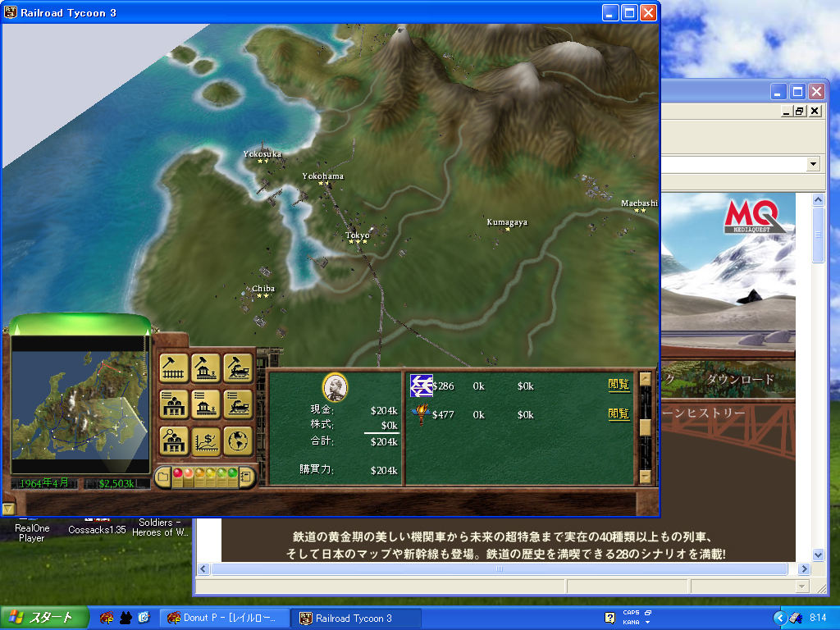Select the blue arrows company logo
Screen dimensions: 840x630
pyautogui.click(x=421, y=386)
